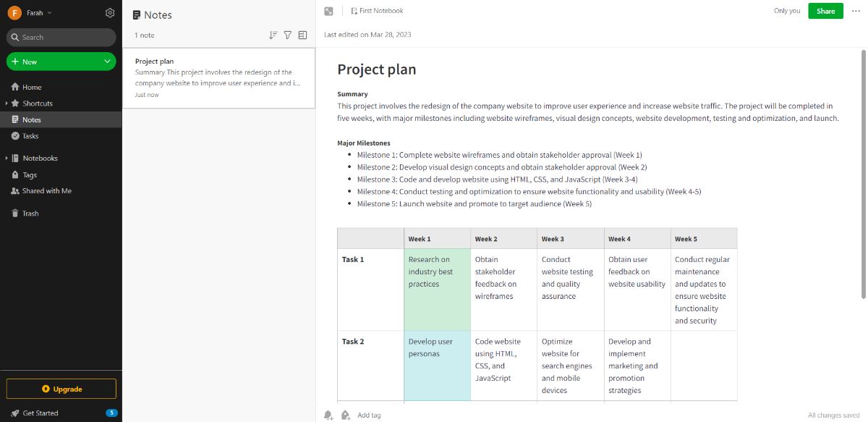Check Get Started progress badge
868x422 pixels.
111,413
